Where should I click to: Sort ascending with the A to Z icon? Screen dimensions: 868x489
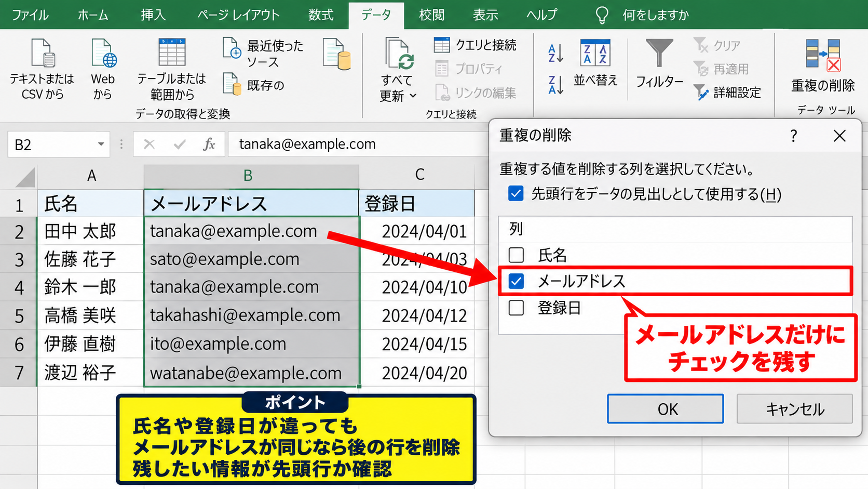pos(555,54)
